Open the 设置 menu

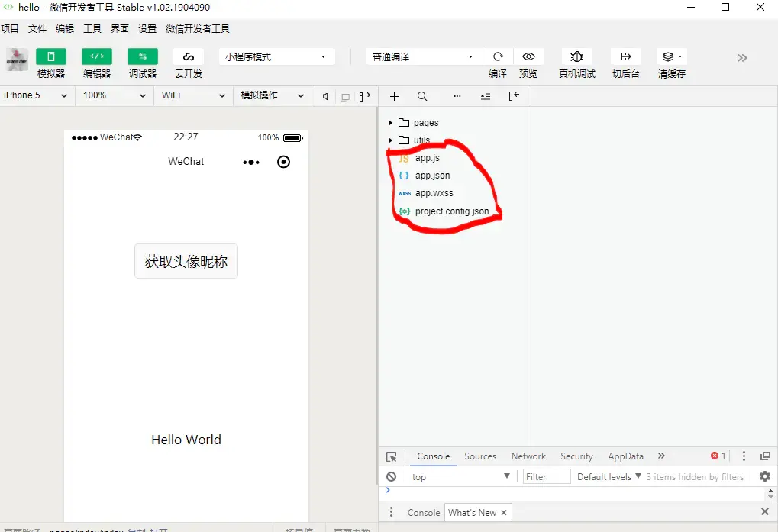[147, 29]
